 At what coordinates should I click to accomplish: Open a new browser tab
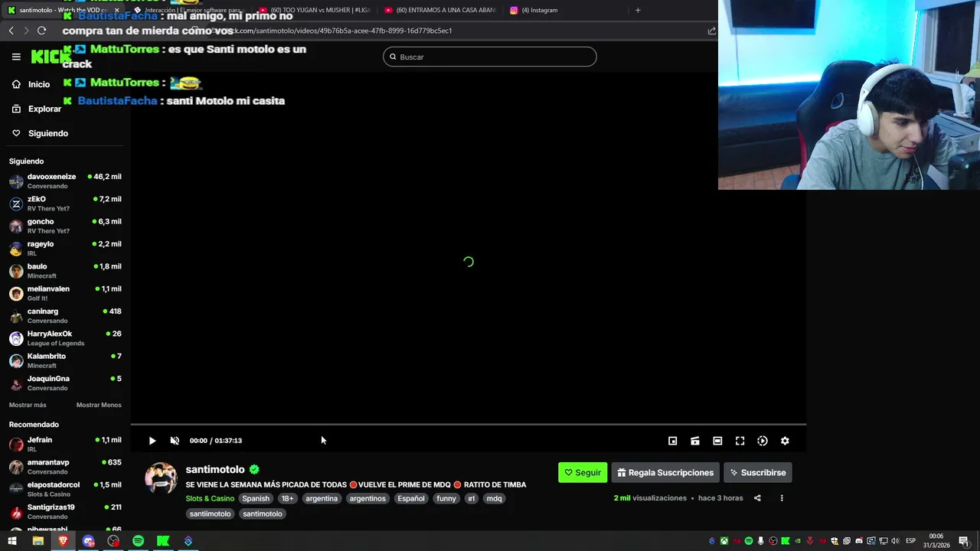point(638,10)
